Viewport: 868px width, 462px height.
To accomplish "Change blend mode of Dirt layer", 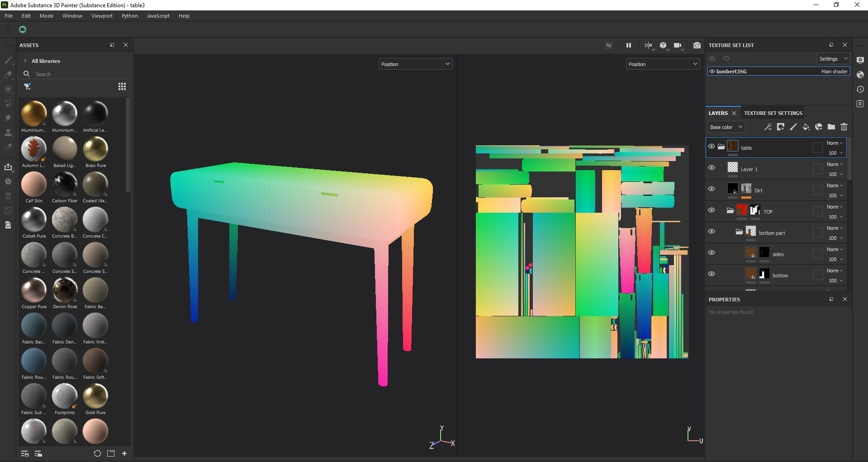I will pyautogui.click(x=835, y=186).
